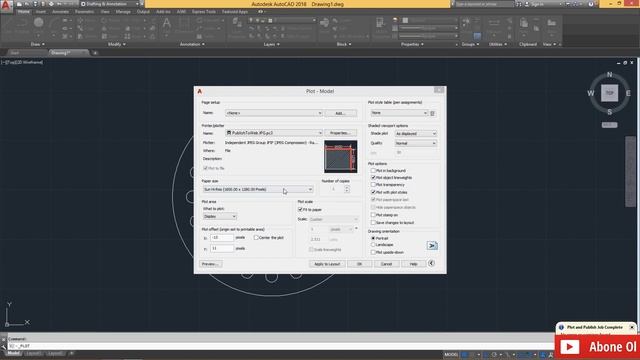Open the What to plot dropdown
Image resolution: width=640 pixels, height=360 pixels.
220,216
